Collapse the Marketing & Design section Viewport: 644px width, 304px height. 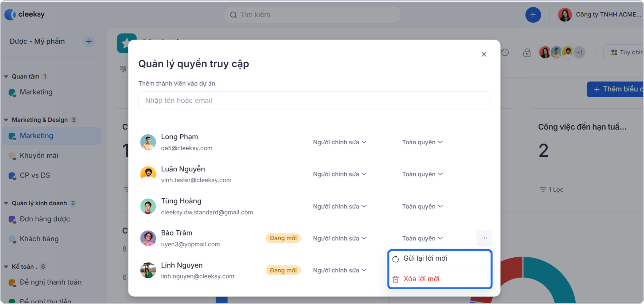pyautogui.click(x=6, y=120)
